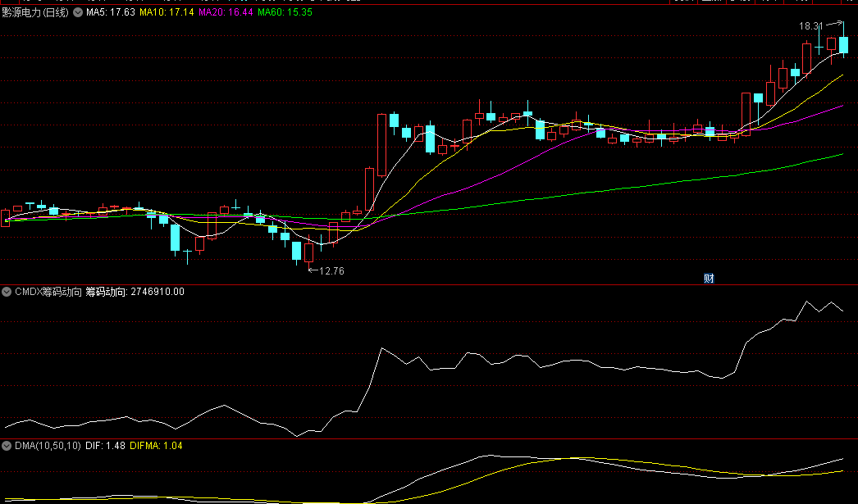Select the MA20: 16.44 label
Viewport: 858px width, 504px height.
point(226,12)
